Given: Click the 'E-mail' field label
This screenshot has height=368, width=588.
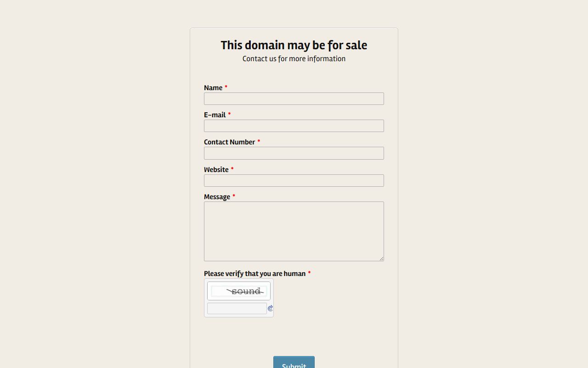Looking at the screenshot, I should (x=215, y=115).
